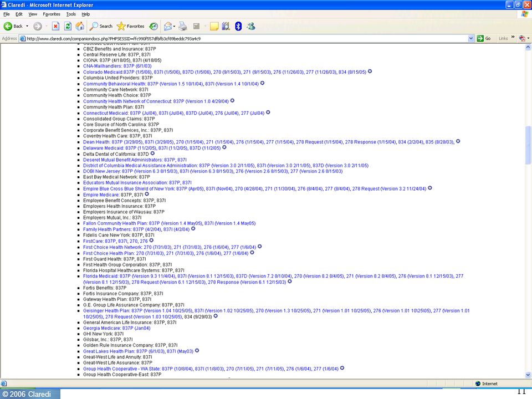Open the Tools menu
Screen dimensions: 532x399
(71, 14)
